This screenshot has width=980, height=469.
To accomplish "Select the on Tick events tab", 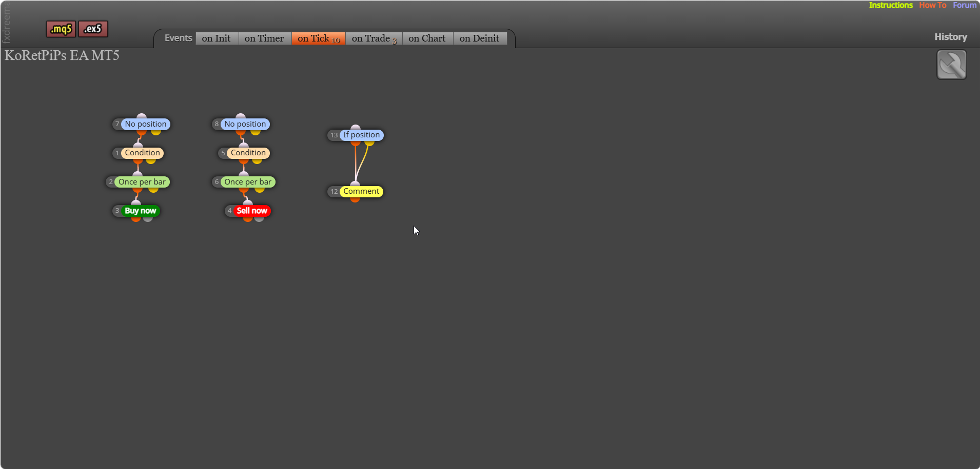I will (318, 38).
